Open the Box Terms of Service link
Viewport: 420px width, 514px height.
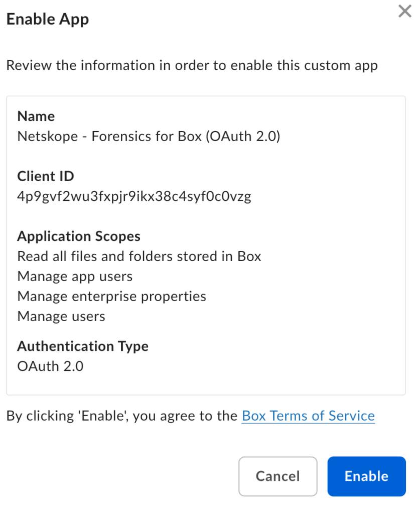308,416
